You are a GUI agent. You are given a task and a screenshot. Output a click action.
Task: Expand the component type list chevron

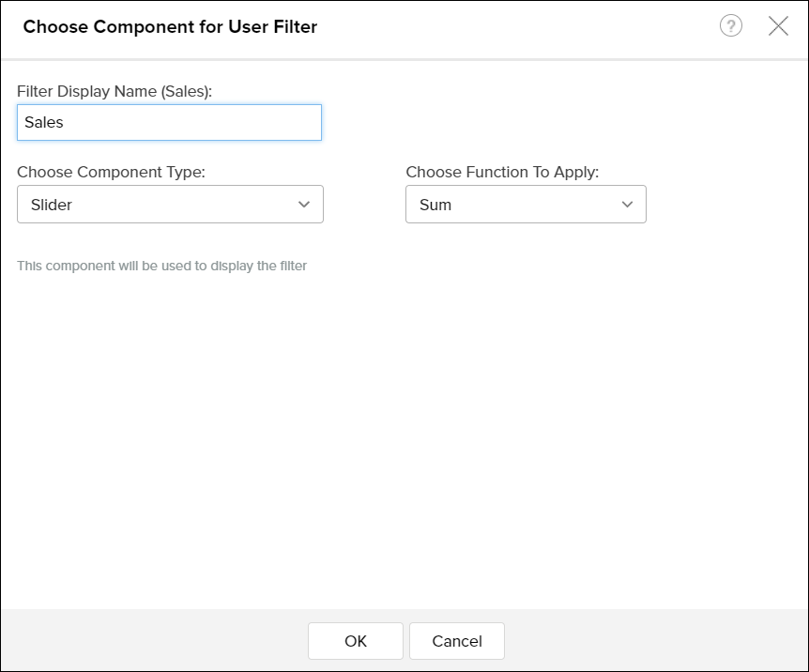click(x=303, y=204)
